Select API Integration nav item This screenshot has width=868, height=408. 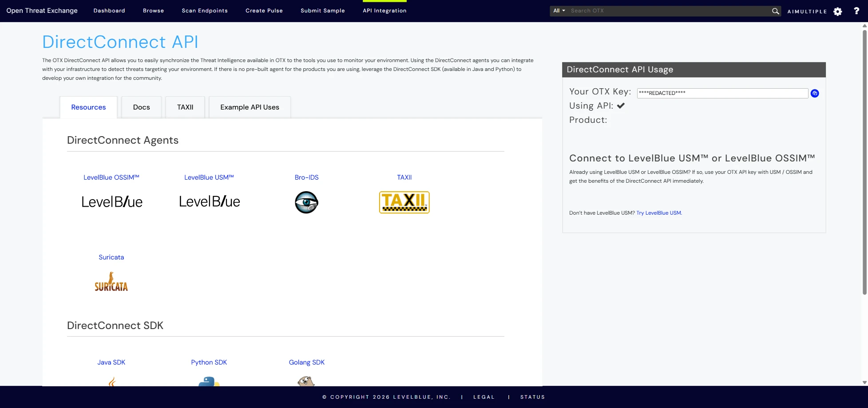point(384,11)
